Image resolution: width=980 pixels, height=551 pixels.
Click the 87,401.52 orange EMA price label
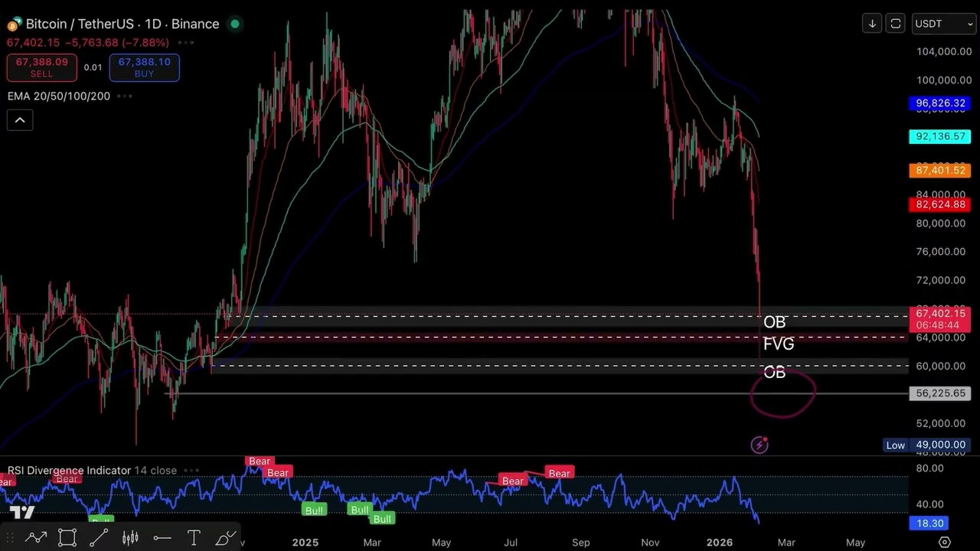pyautogui.click(x=939, y=171)
